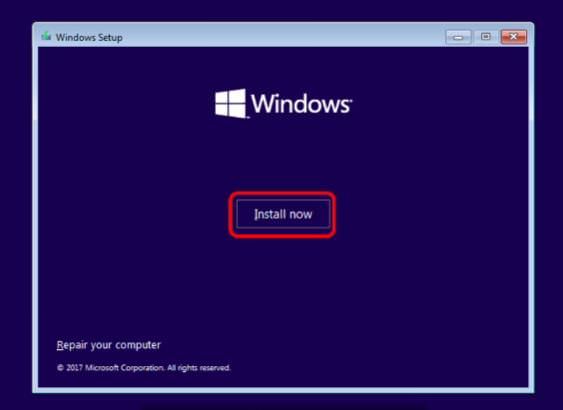The width and height of the screenshot is (563, 410).
Task: Open the Repair your computer link
Action: tap(108, 345)
